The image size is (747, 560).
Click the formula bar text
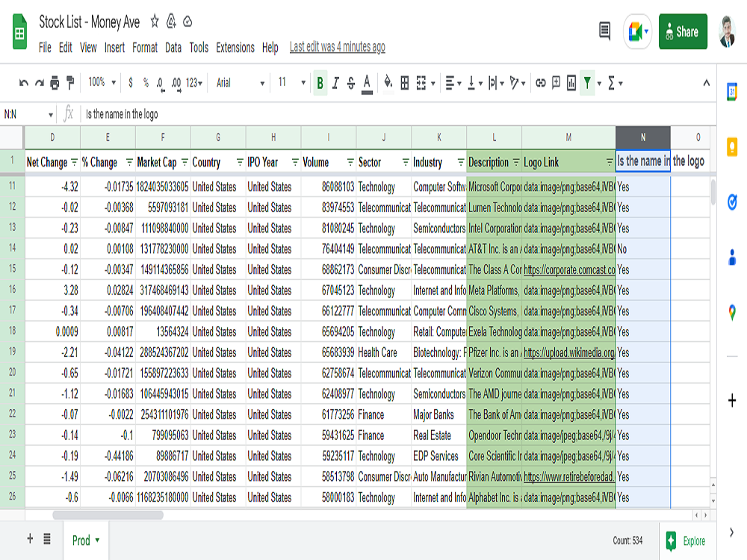point(122,114)
